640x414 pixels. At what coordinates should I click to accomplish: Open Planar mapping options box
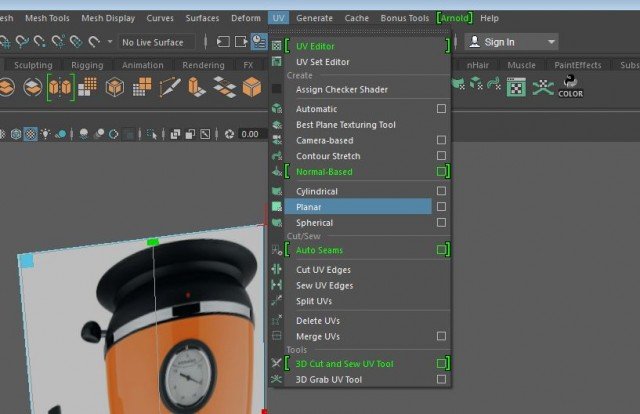(x=441, y=207)
